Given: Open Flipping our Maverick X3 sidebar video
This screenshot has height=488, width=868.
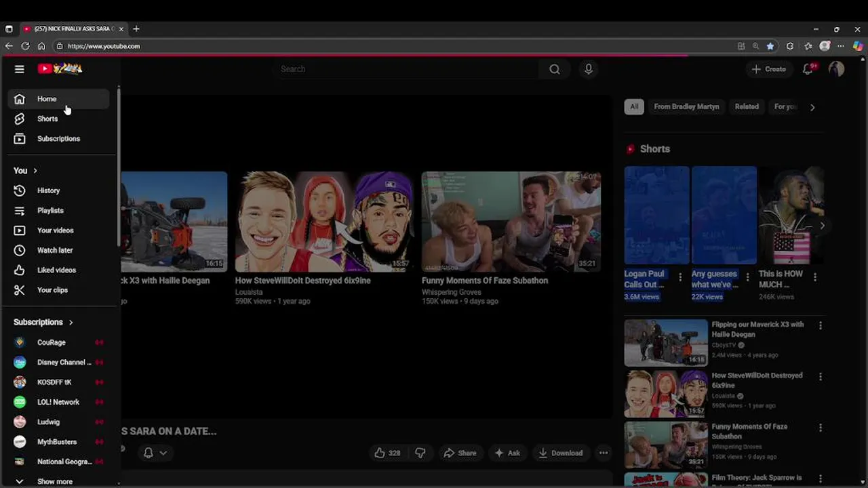Looking at the screenshot, I should 666,343.
